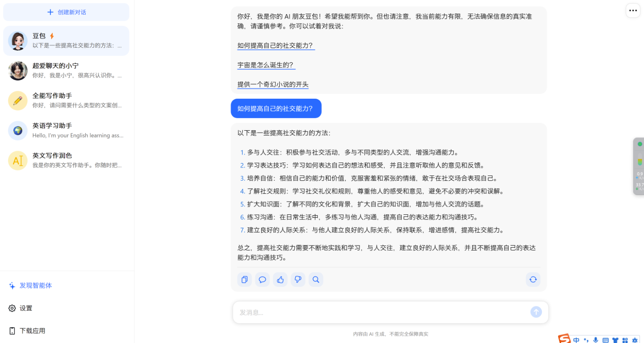644x343 pixels.
Task: Click the punctuation mode icon in the IME bar
Action: click(586, 340)
